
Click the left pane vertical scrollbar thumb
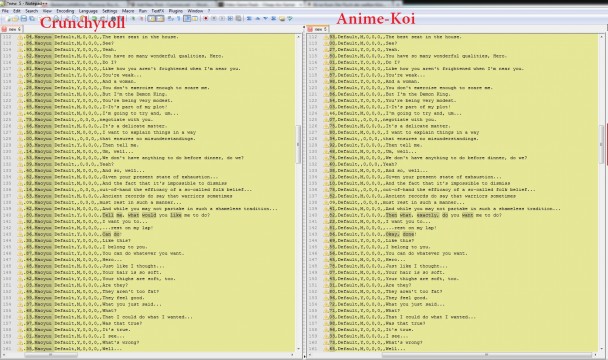coord(298,144)
